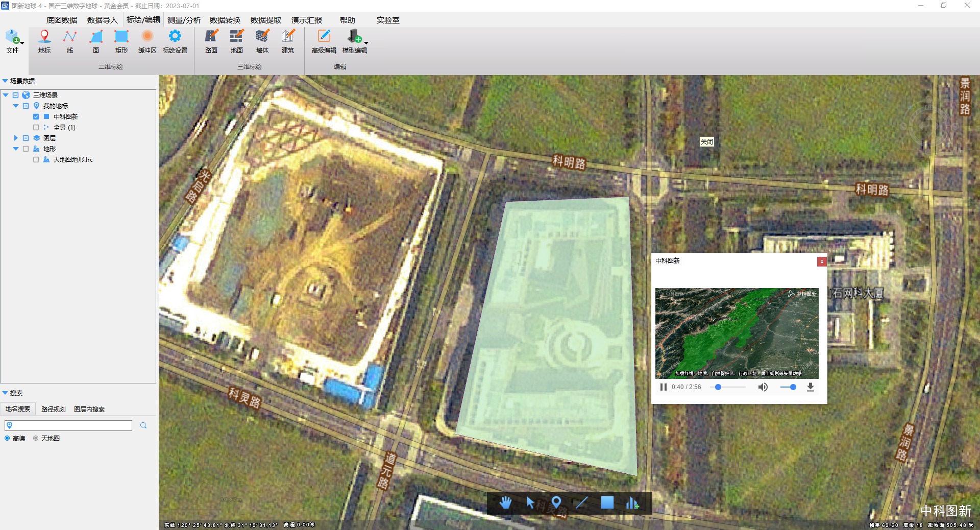This screenshot has width=980, height=530.
Task: Open the 实验室 menu
Action: tap(388, 20)
